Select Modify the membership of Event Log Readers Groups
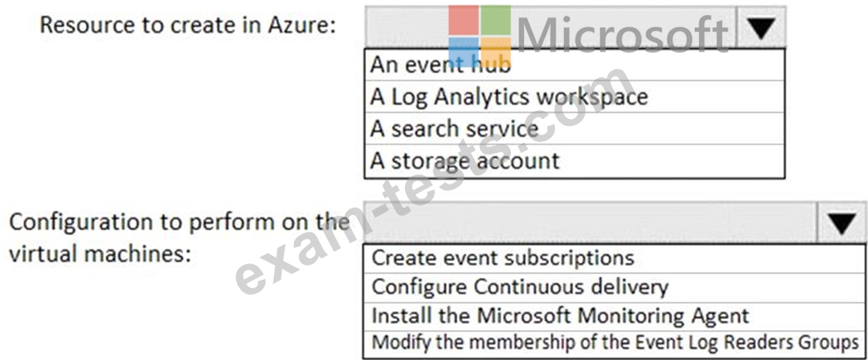This screenshot has width=868, height=360. coord(615,343)
